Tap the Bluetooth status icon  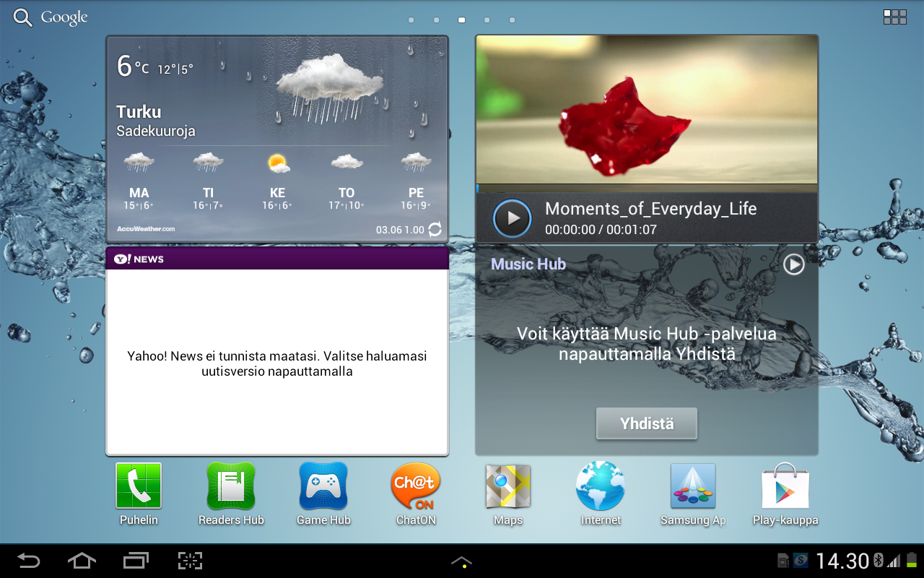point(879,561)
